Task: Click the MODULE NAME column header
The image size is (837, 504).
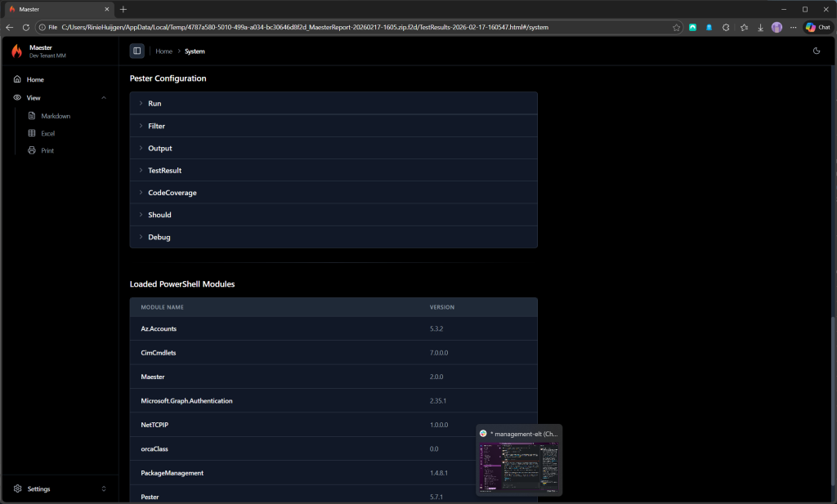Action: point(163,307)
